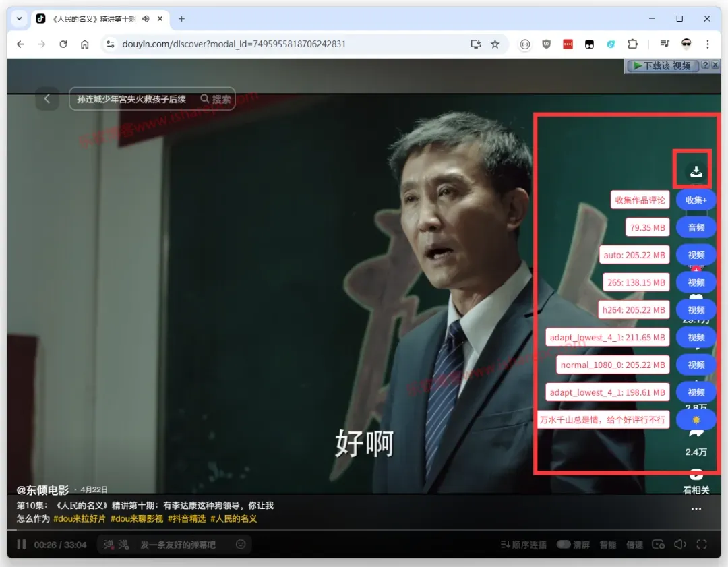Mute the video volume icon
Image resolution: width=728 pixels, height=567 pixels.
[679, 544]
